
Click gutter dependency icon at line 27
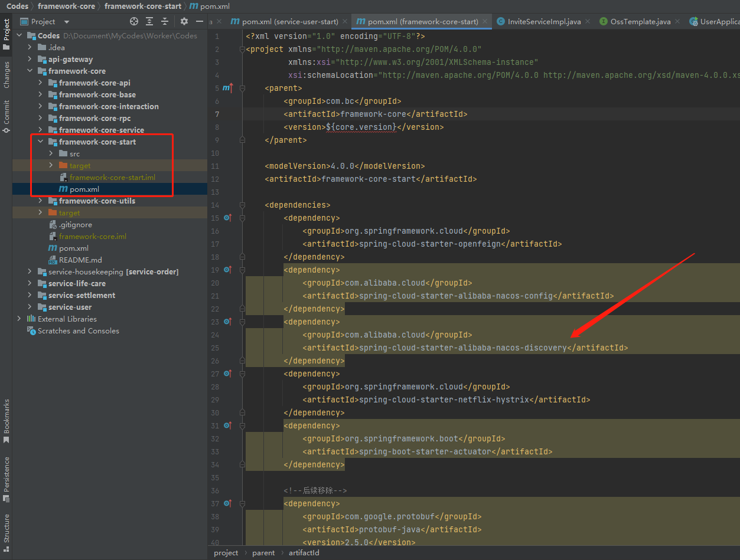point(227,374)
